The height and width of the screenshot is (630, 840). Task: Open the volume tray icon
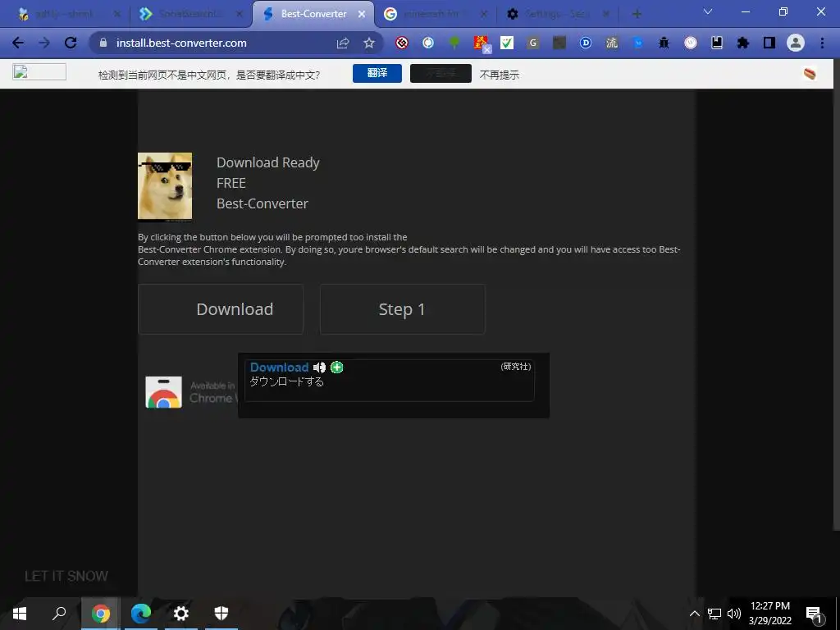(x=734, y=614)
